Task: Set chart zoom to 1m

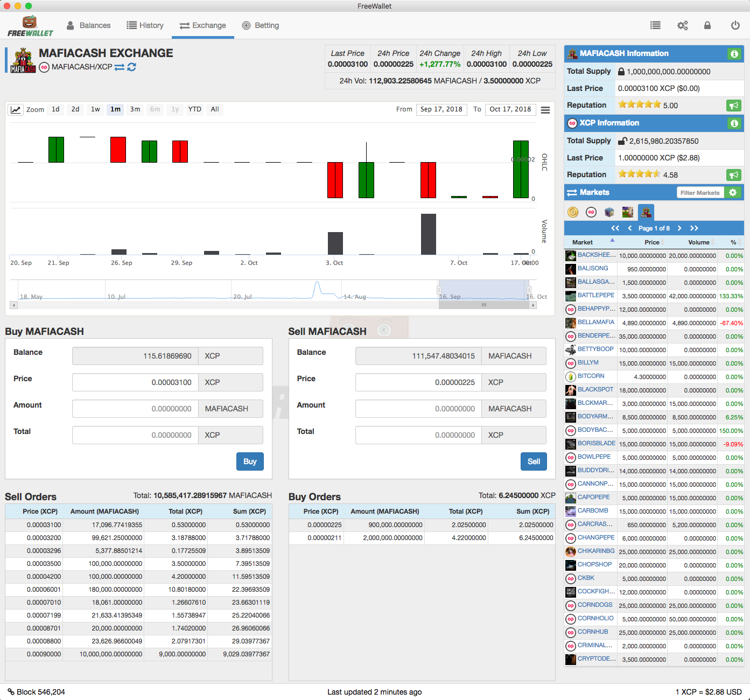Action: (x=115, y=109)
